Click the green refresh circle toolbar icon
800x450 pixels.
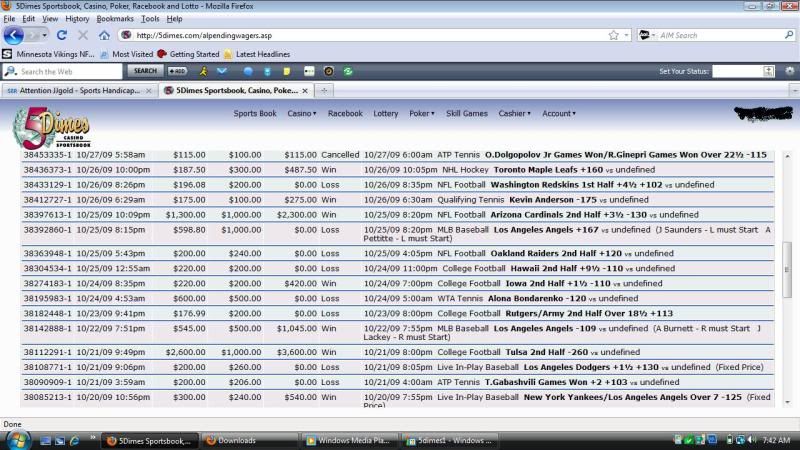(348, 71)
